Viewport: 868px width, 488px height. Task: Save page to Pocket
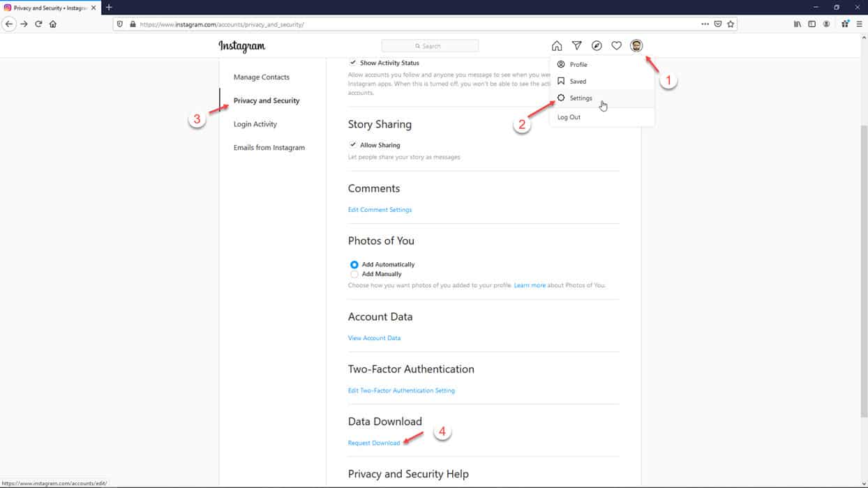(x=718, y=24)
